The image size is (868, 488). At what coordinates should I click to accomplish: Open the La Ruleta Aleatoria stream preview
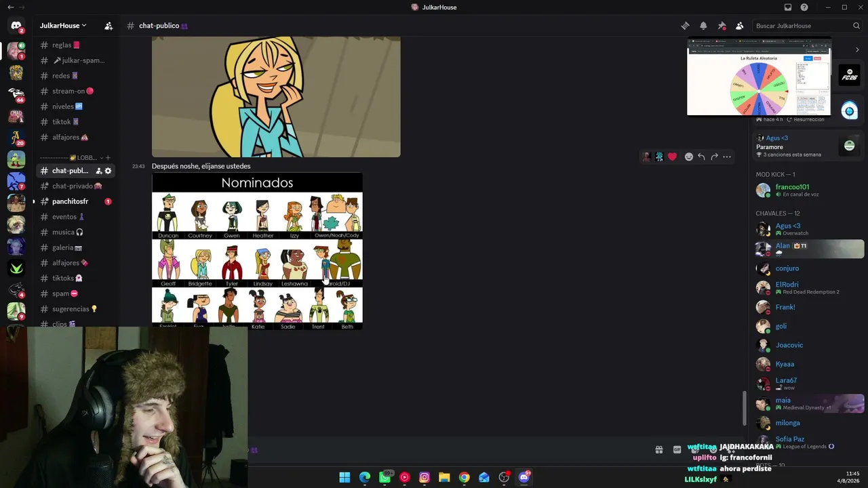pyautogui.click(x=759, y=77)
